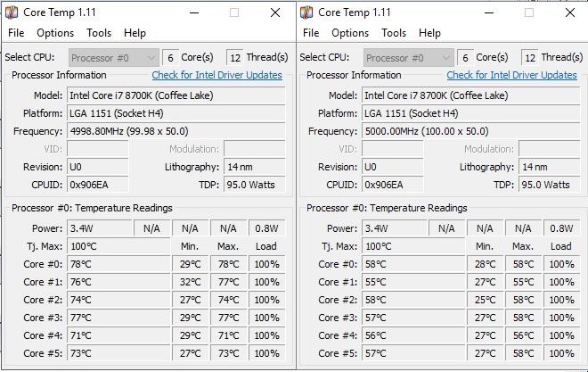Click 0.8W power value in right window
588x372 pixels.
click(x=561, y=228)
